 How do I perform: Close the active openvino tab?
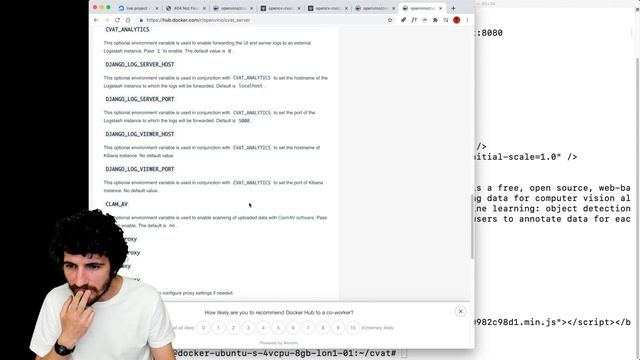pyautogui.click(x=440, y=8)
